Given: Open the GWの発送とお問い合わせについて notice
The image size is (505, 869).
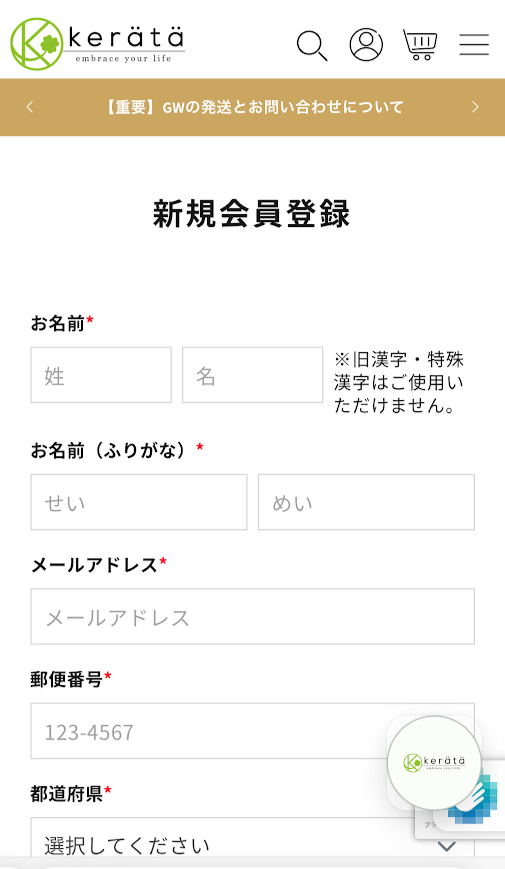Looking at the screenshot, I should click(254, 107).
